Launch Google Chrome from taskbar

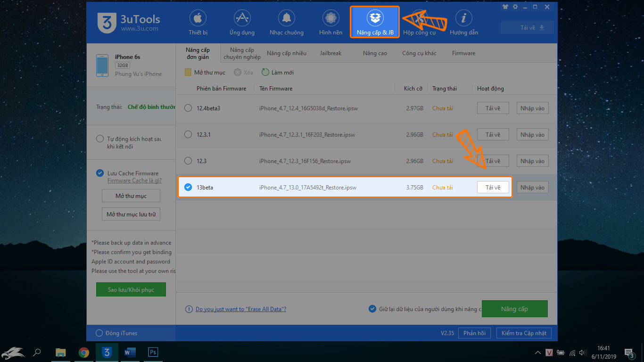coord(84,352)
